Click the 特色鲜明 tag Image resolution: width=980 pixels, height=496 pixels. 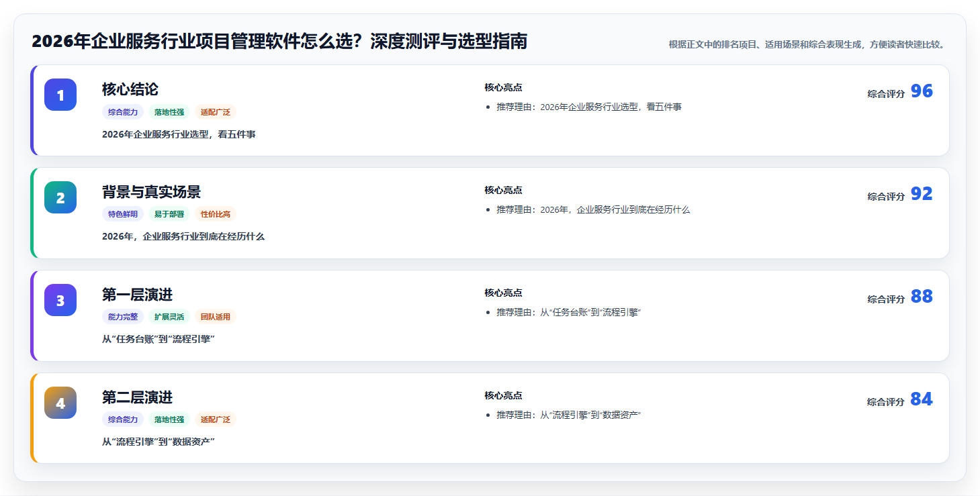point(123,214)
